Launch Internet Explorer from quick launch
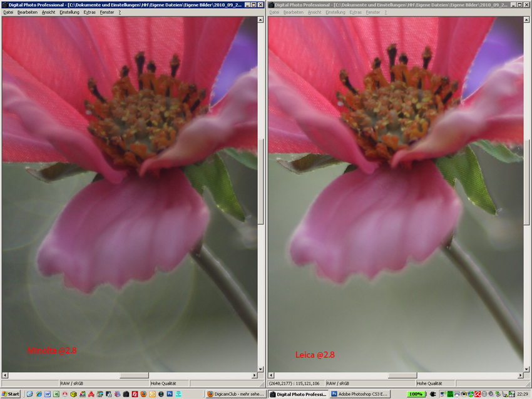The width and height of the screenshot is (532, 399). coord(39,394)
